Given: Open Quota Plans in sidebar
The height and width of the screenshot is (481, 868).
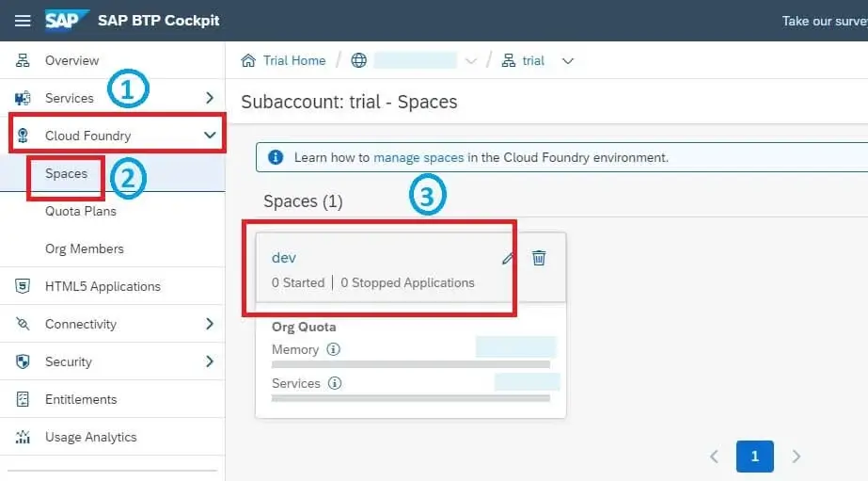Looking at the screenshot, I should 81,211.
